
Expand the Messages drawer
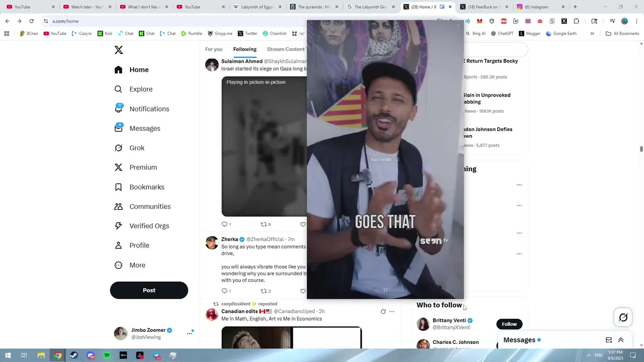(x=621, y=340)
